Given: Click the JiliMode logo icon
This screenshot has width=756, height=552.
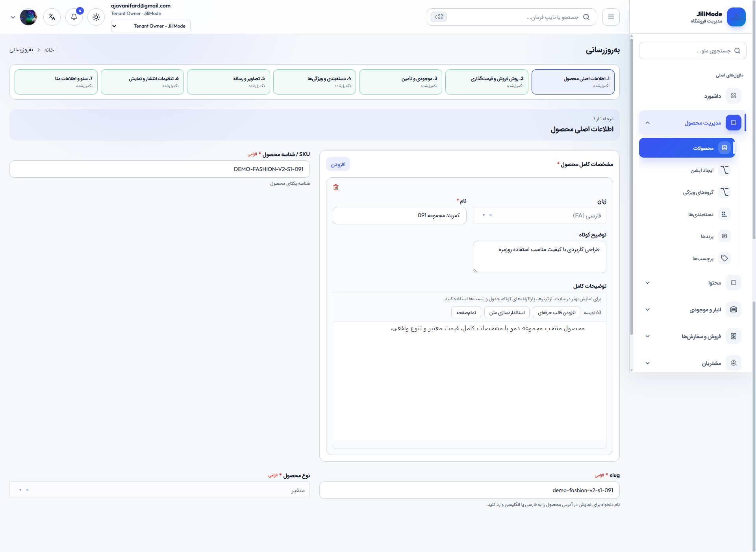Looking at the screenshot, I should pos(736,17).
